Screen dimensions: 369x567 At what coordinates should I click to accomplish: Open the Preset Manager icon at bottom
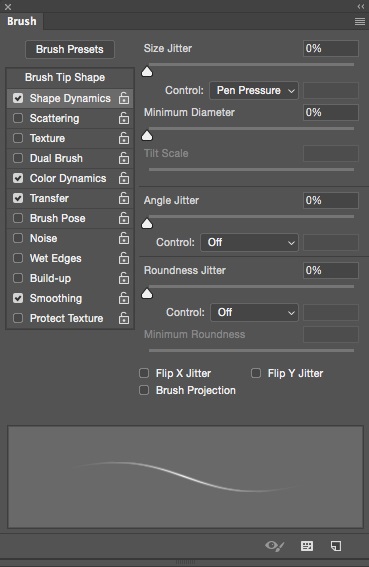point(307,546)
